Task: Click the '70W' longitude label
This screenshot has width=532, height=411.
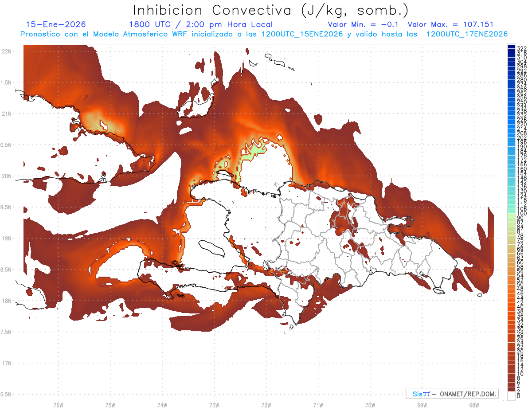Action: [x=370, y=405]
